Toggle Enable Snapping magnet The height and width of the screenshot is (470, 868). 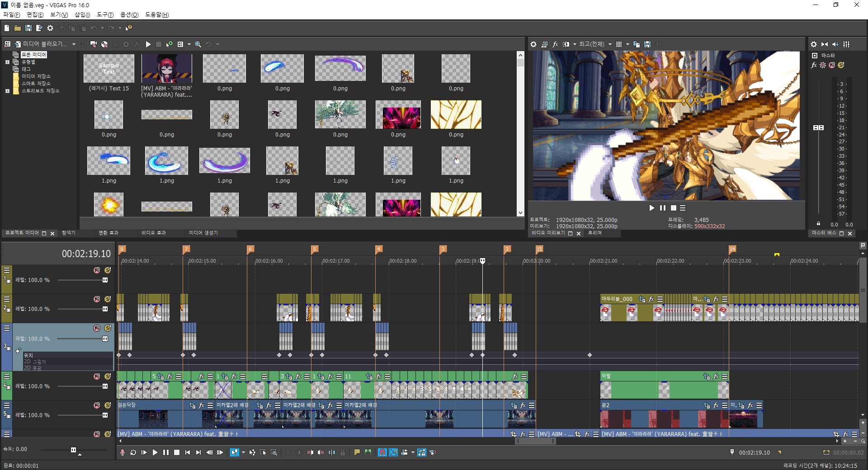click(382, 452)
